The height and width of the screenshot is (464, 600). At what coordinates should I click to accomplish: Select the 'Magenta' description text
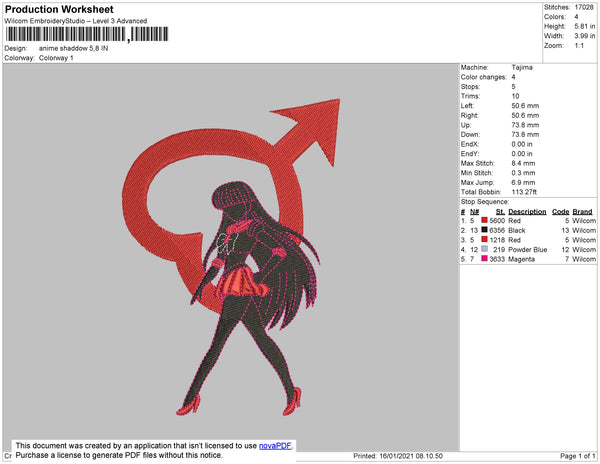522,259
